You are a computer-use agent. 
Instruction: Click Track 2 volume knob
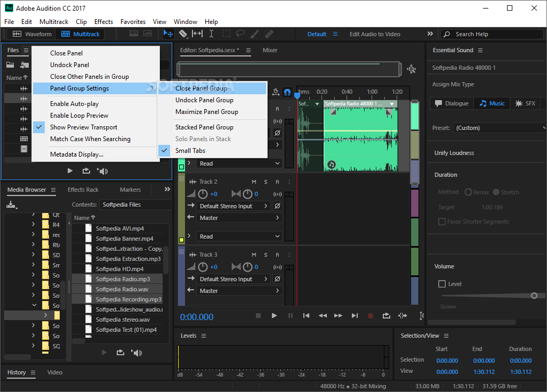pyautogui.click(x=203, y=194)
